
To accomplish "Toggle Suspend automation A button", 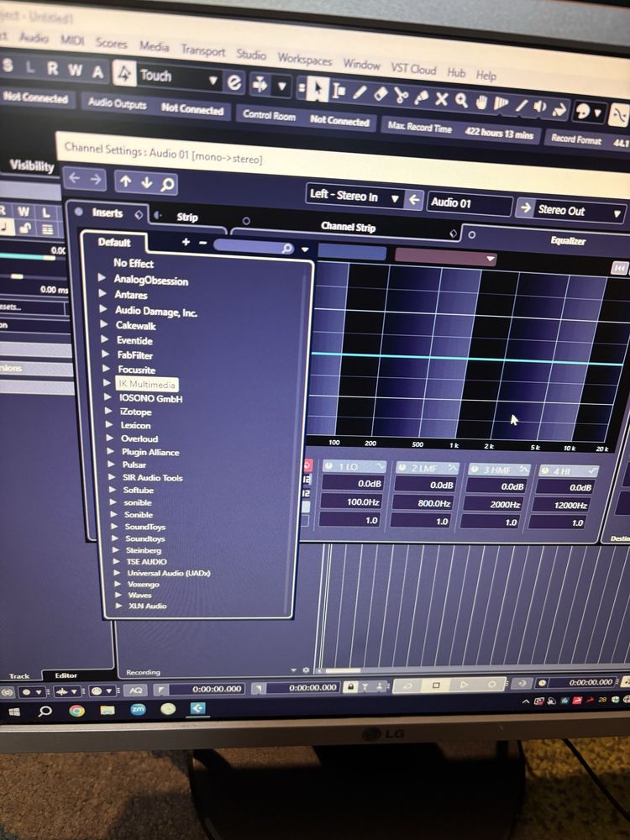I will tap(97, 71).
